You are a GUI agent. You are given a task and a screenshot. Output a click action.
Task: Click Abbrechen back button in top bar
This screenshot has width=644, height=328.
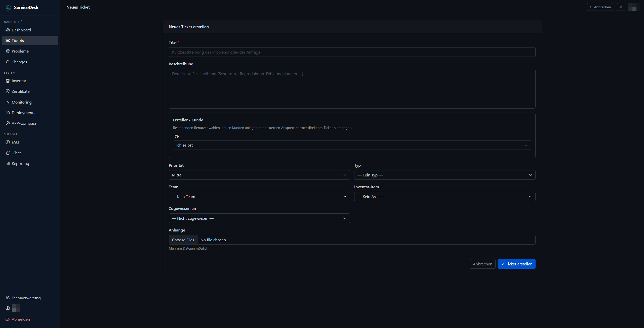pos(600,7)
